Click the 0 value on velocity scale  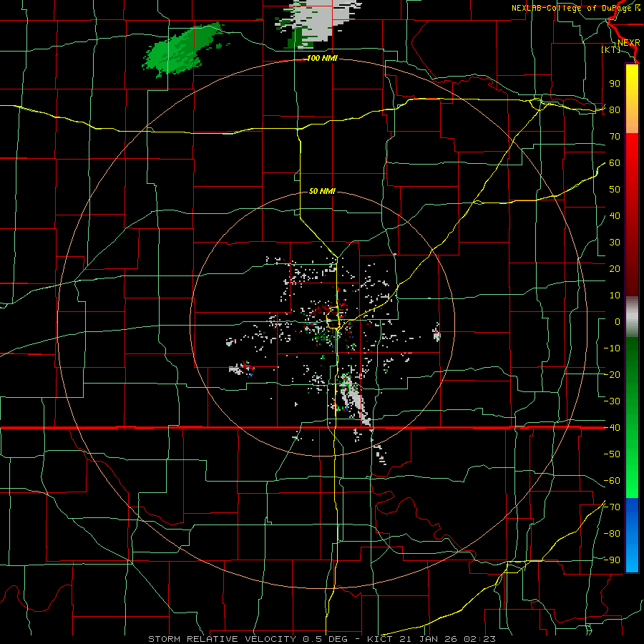618,322
